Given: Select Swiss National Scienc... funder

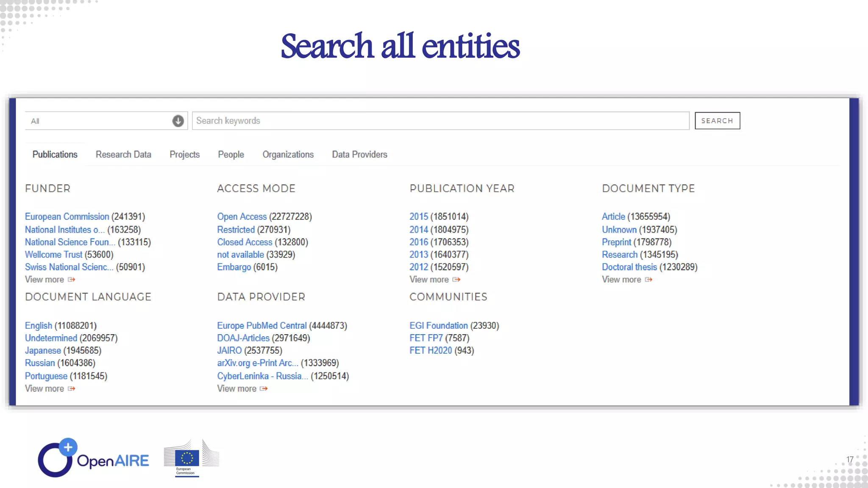Looking at the screenshot, I should pos(69,267).
